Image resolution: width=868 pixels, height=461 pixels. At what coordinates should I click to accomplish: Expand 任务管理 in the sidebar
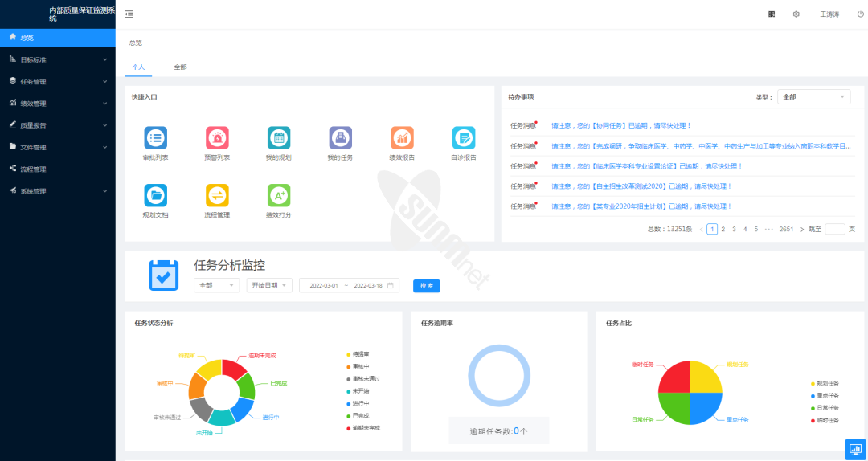pos(56,81)
